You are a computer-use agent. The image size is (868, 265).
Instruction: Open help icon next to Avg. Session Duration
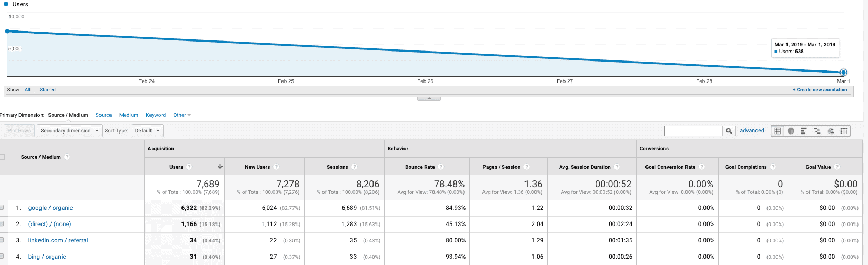pyautogui.click(x=617, y=167)
